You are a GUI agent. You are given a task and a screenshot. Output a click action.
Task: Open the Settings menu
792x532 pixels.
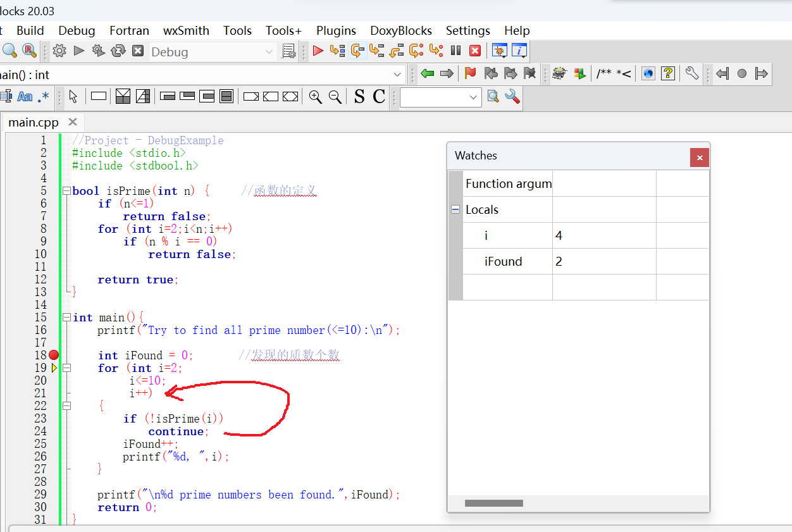click(468, 30)
